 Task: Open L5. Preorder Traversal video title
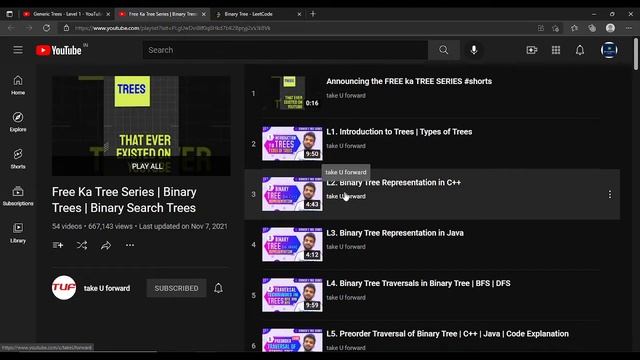tap(447, 334)
